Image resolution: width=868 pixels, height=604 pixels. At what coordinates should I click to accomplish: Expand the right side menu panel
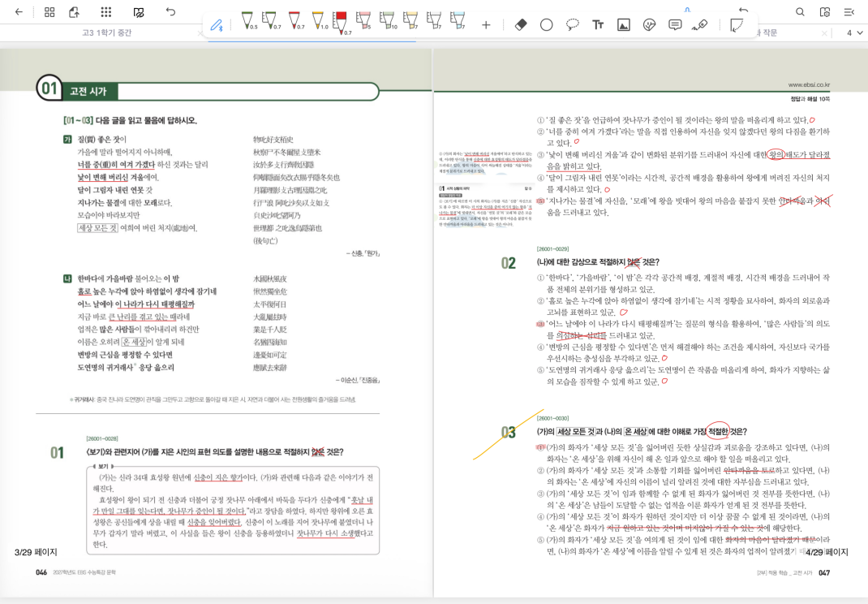(849, 12)
